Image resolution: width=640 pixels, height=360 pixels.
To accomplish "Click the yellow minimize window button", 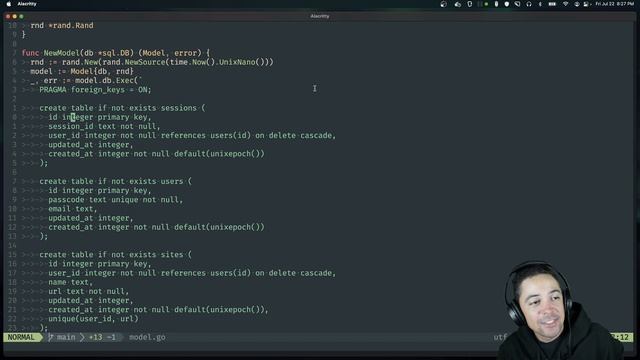I will click(15, 16).
